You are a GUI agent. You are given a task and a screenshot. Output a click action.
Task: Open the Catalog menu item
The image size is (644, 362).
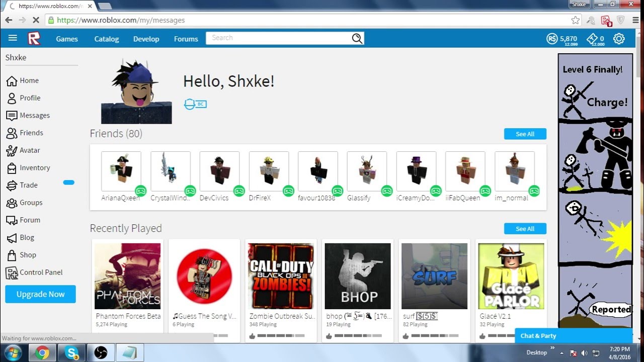tap(106, 39)
